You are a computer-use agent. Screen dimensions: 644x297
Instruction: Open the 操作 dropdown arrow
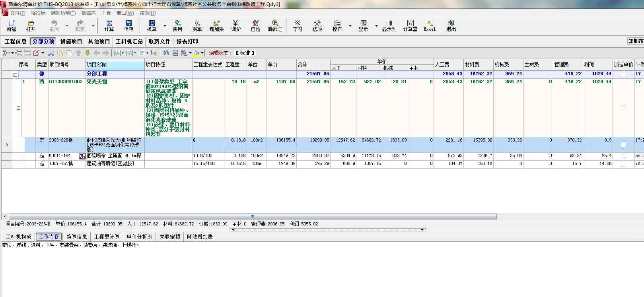click(x=350, y=26)
